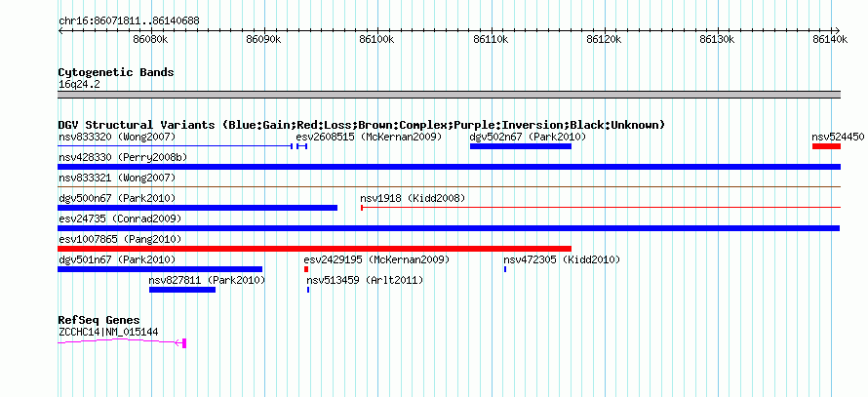Click the esv1007865 (Pang2010) red loss bar

(314, 249)
